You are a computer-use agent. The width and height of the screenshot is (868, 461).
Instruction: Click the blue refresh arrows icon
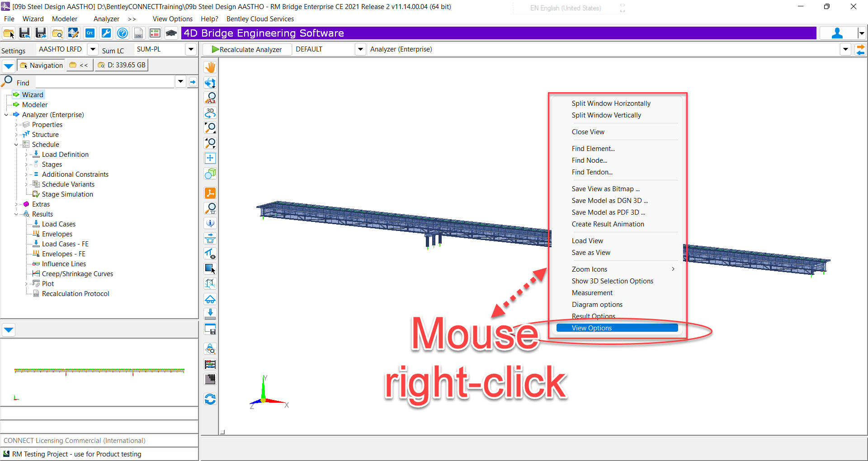(210, 399)
